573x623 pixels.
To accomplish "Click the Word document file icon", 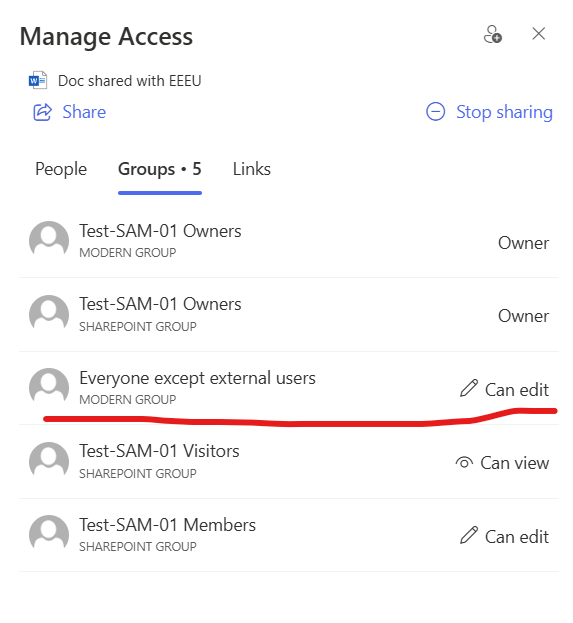I will (x=38, y=81).
